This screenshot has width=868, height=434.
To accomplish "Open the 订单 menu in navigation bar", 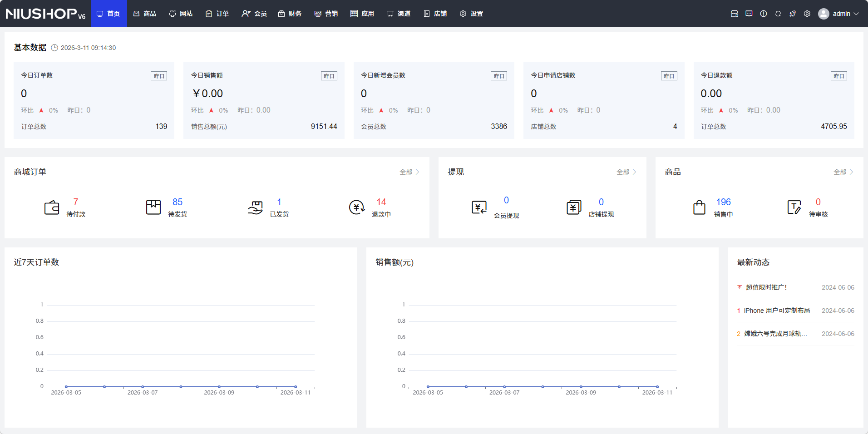I will click(x=217, y=14).
